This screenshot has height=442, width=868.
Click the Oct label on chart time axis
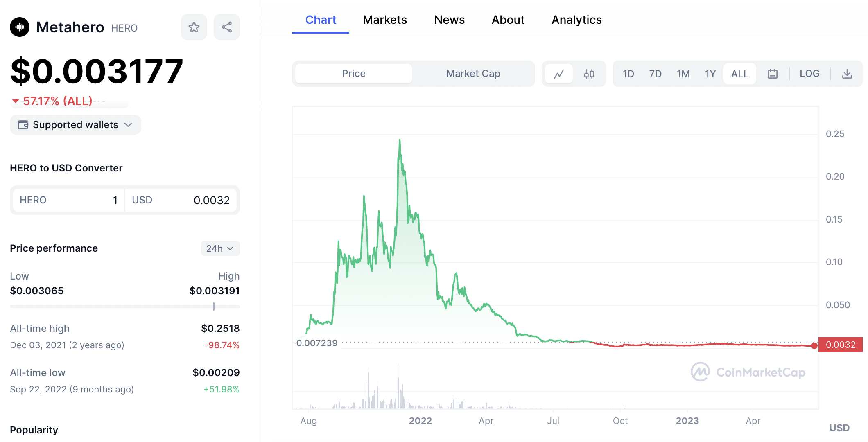(x=620, y=421)
